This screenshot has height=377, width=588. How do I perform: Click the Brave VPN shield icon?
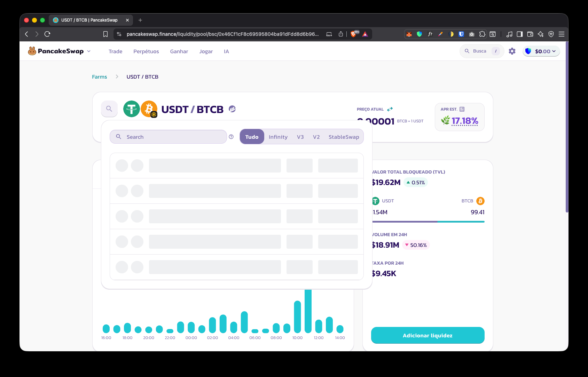[x=551, y=34]
